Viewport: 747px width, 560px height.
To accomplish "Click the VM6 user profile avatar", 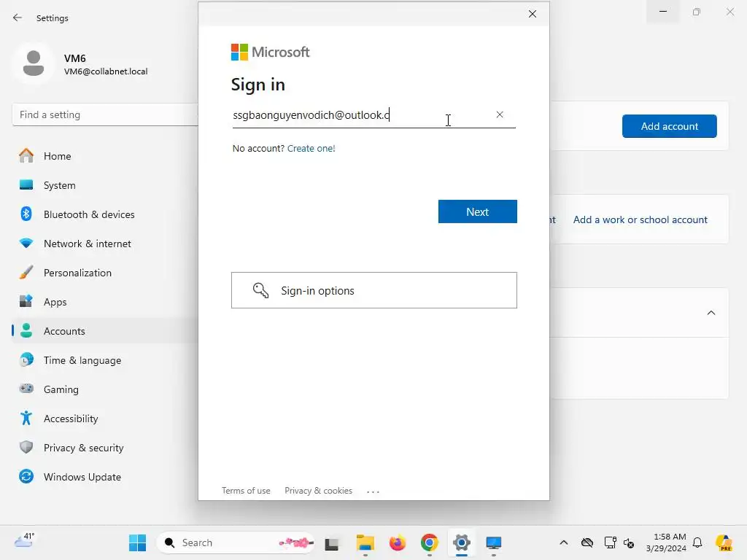I will (34, 63).
